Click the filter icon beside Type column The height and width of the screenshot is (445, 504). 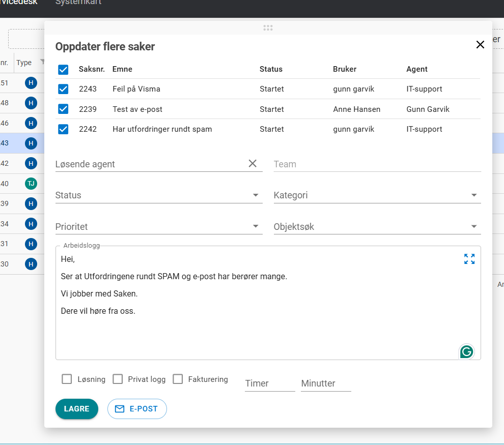(x=43, y=62)
